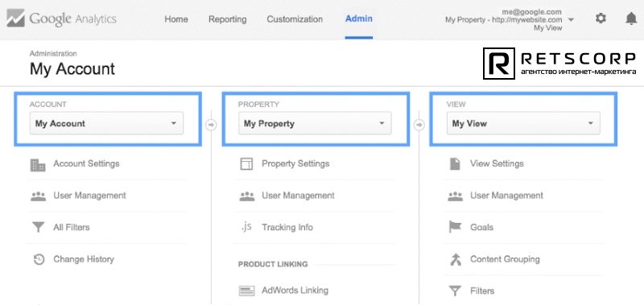The width and height of the screenshot is (644, 305).
Task: Open All Filters link
Action: [71, 227]
